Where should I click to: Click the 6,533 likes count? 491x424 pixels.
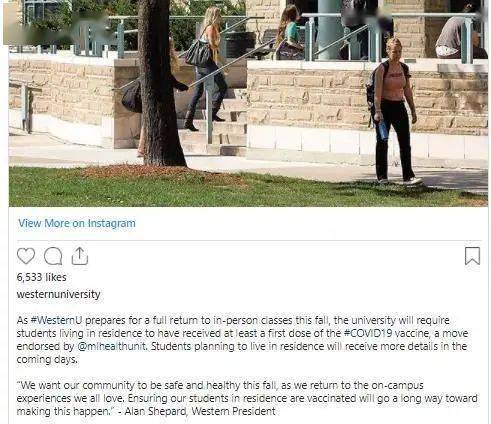[42, 277]
